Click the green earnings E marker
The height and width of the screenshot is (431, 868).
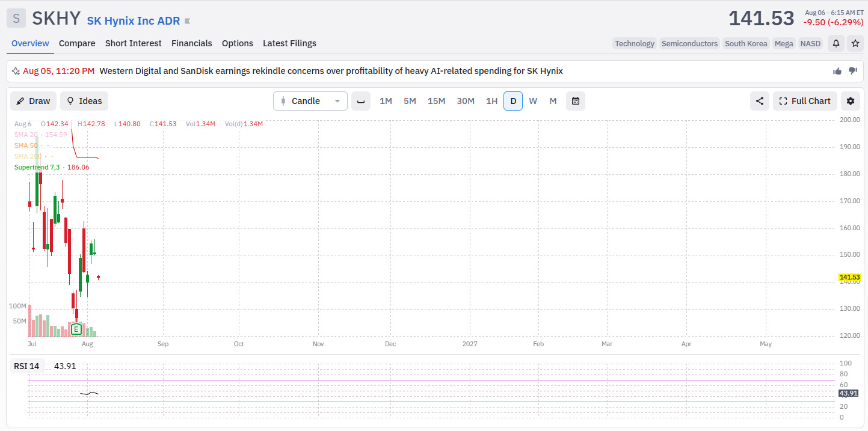point(76,329)
